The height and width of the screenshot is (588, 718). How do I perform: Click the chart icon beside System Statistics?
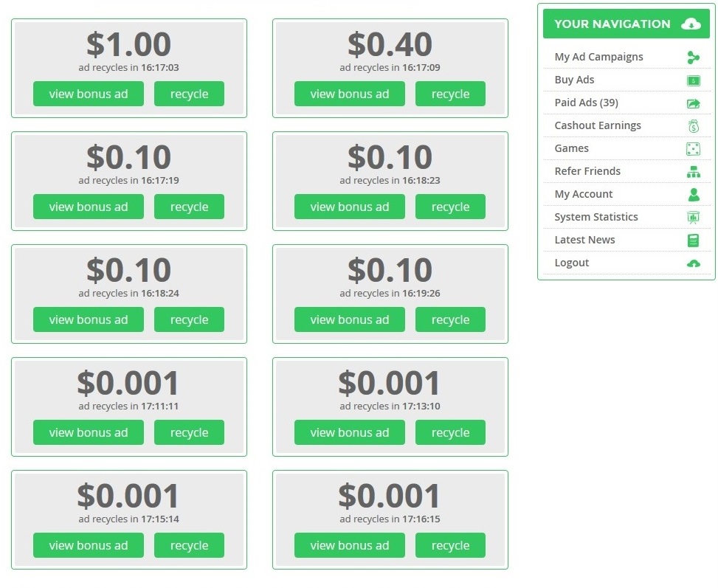point(693,217)
